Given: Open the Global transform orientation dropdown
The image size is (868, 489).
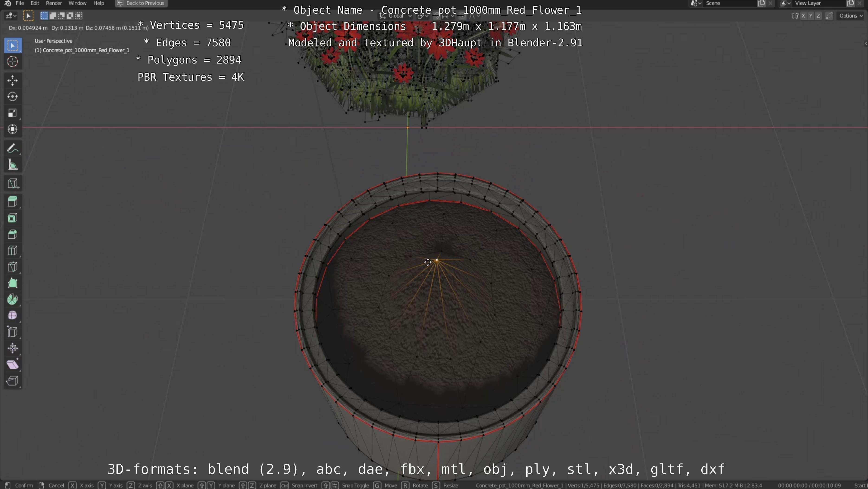Looking at the screenshot, I should pos(395,16).
